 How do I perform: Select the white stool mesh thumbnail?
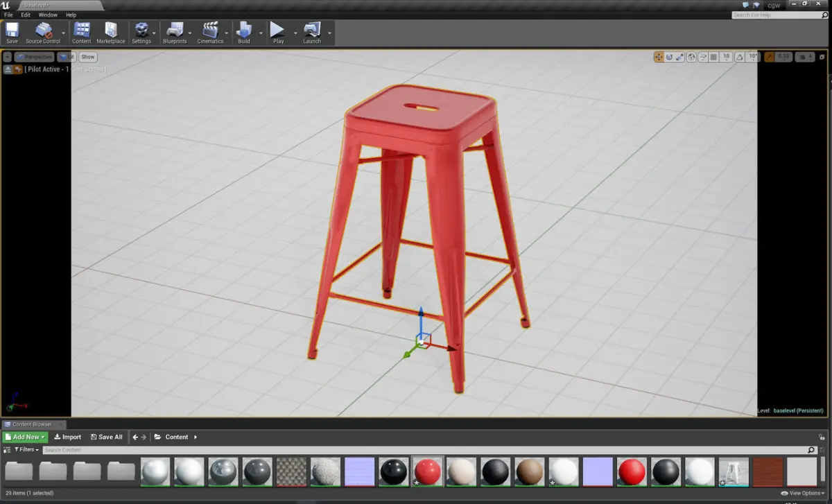[x=734, y=471]
